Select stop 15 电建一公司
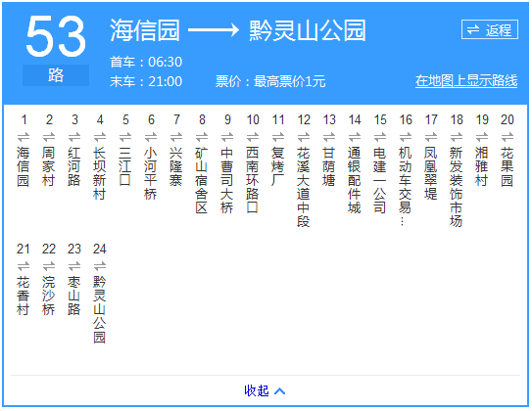The width and height of the screenshot is (532, 411). [x=379, y=180]
